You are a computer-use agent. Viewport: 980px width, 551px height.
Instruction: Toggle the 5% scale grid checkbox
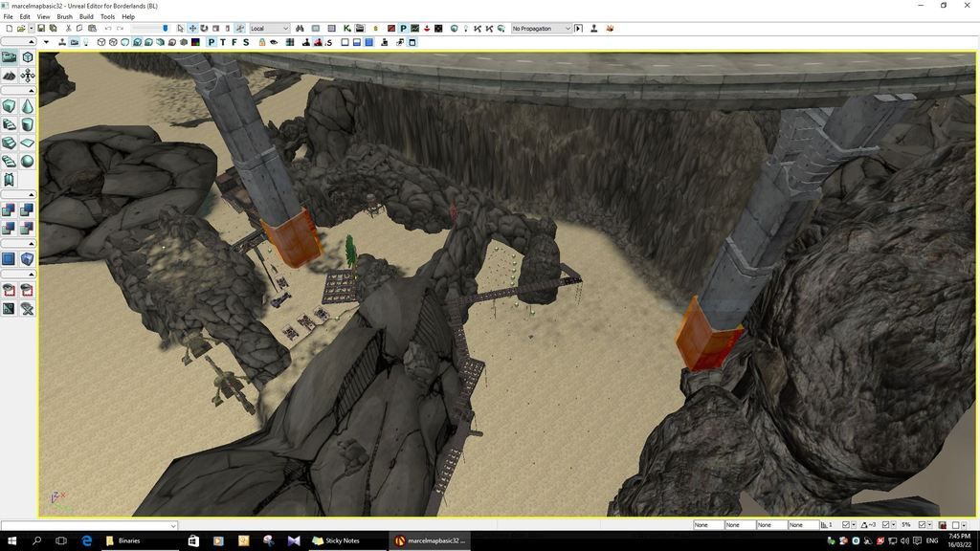pos(922,525)
